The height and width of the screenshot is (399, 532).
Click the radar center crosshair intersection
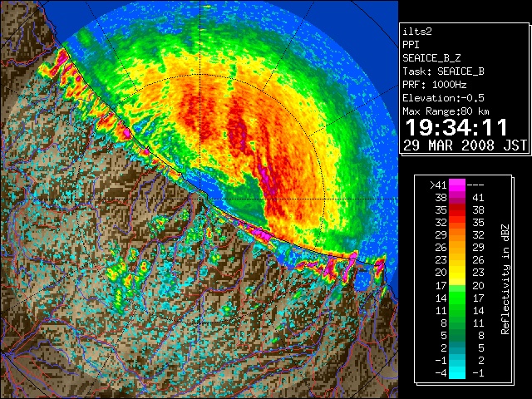pyautogui.click(x=200, y=199)
